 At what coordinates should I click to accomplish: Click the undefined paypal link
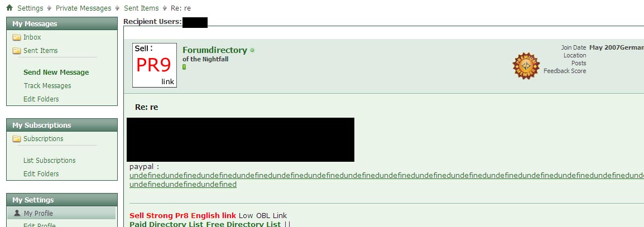387,180
